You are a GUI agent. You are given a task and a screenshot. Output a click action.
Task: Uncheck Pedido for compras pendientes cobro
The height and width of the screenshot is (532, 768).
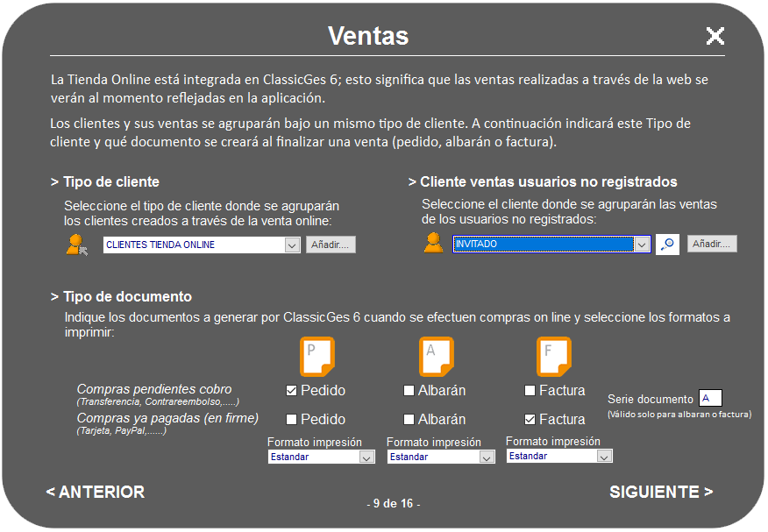[292, 390]
